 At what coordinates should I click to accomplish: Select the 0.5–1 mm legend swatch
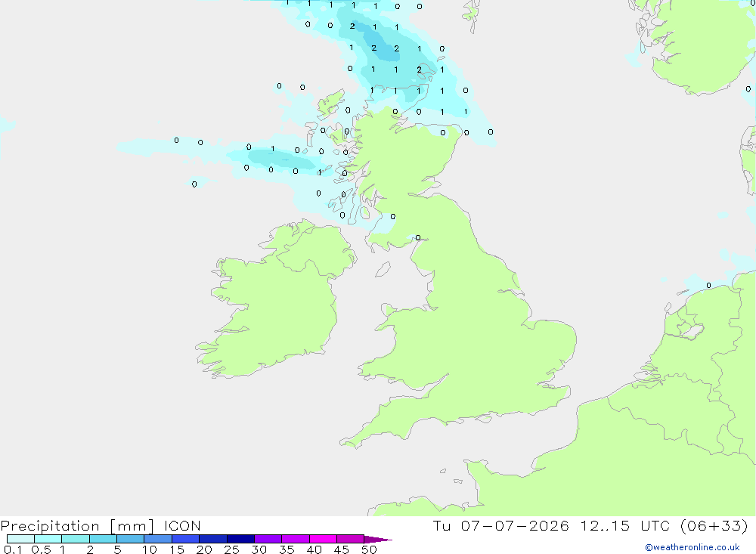48,539
